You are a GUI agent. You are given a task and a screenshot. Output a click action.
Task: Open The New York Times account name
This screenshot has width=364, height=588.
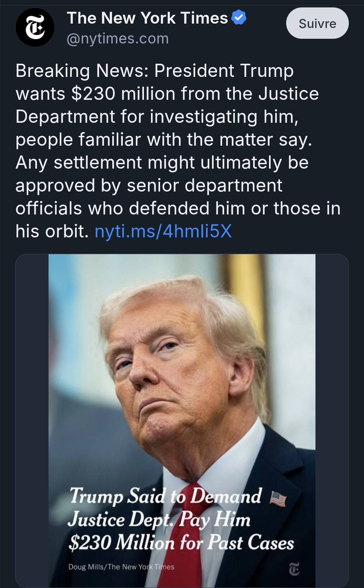pos(147,18)
